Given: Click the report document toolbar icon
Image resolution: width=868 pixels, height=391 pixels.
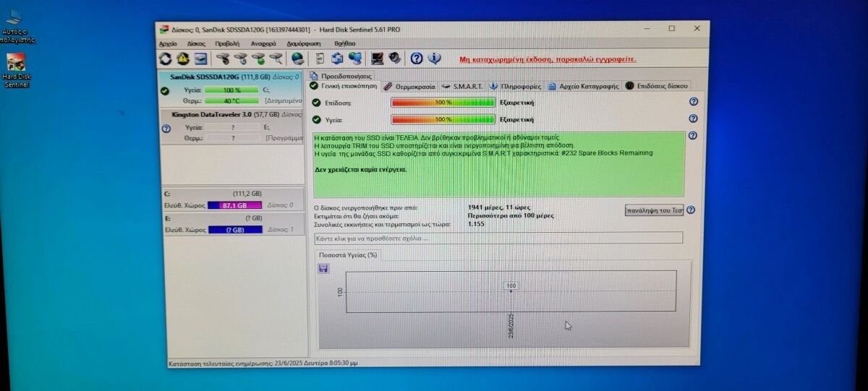Looking at the screenshot, I should [319, 59].
